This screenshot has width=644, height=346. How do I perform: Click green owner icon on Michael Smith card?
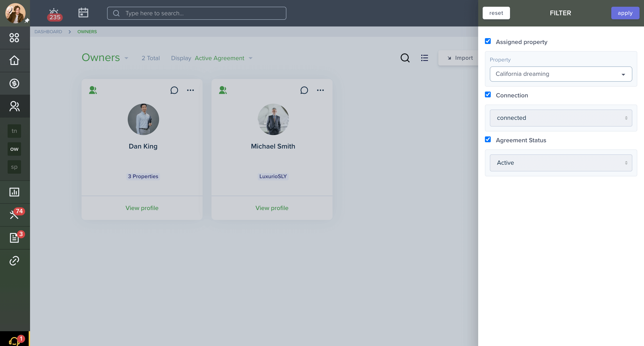tap(223, 90)
